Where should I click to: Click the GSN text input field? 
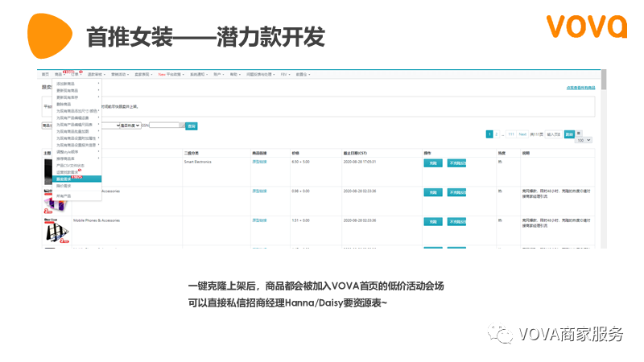click(167, 125)
